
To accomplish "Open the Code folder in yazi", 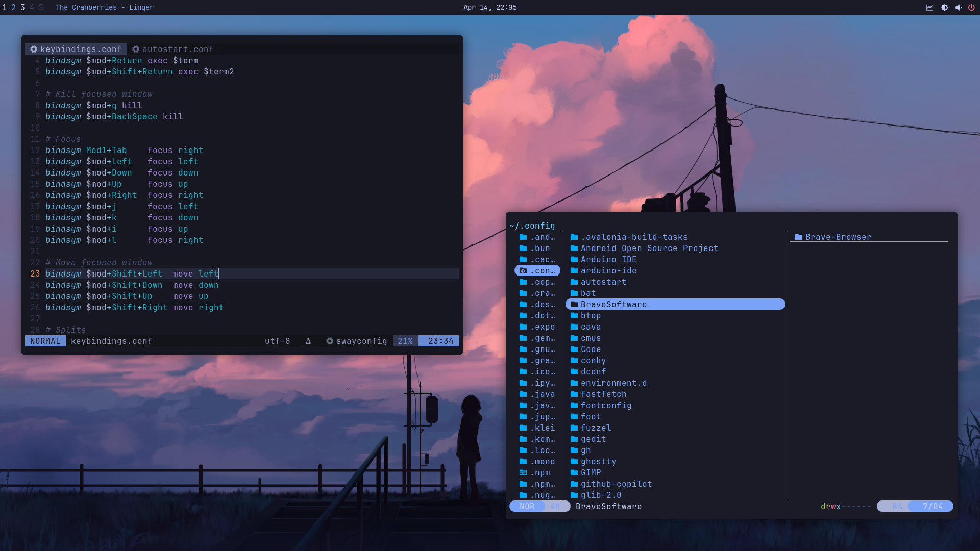I will click(591, 349).
